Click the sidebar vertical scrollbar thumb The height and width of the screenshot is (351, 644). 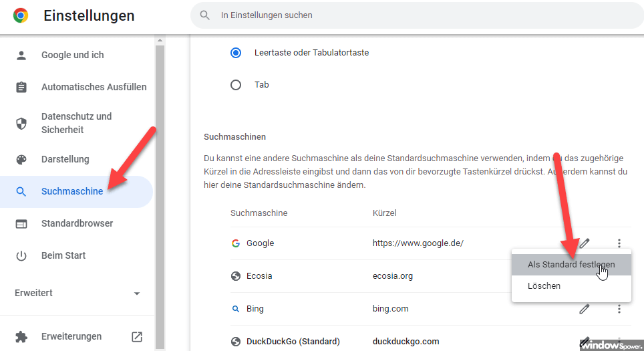[160, 197]
